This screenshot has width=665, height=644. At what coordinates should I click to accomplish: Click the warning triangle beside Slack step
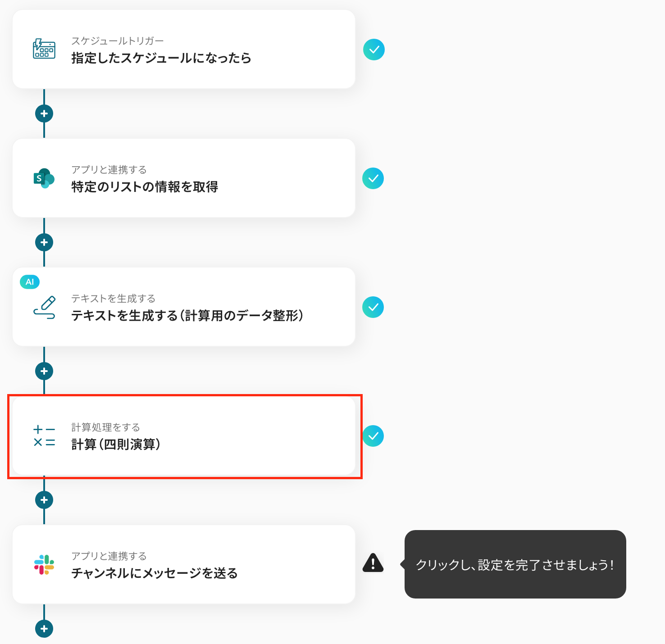coord(373,562)
